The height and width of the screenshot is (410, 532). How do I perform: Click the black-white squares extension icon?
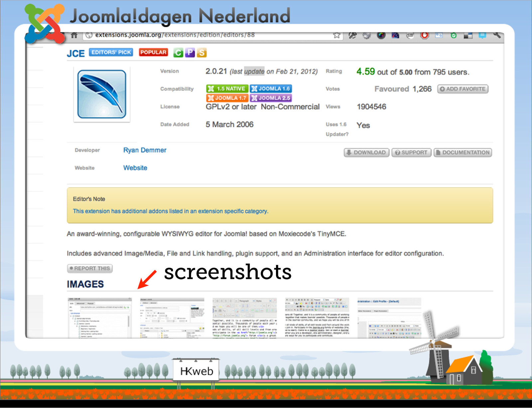468,35
